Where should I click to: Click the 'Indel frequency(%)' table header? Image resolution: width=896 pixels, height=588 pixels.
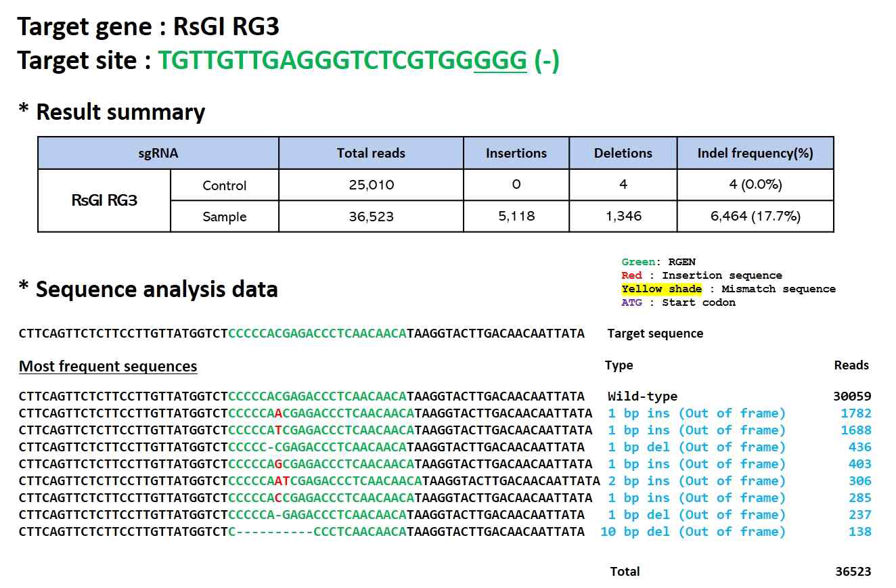coord(755,153)
